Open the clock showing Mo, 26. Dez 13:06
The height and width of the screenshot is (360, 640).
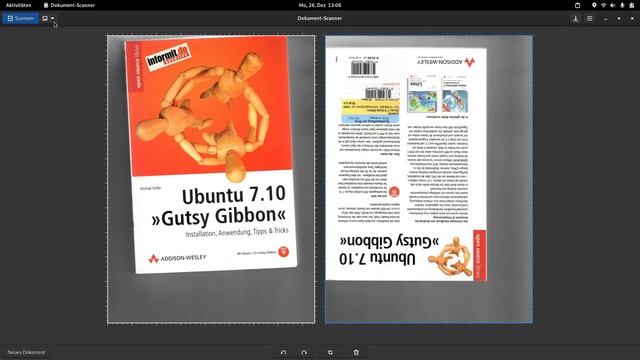[320, 5]
